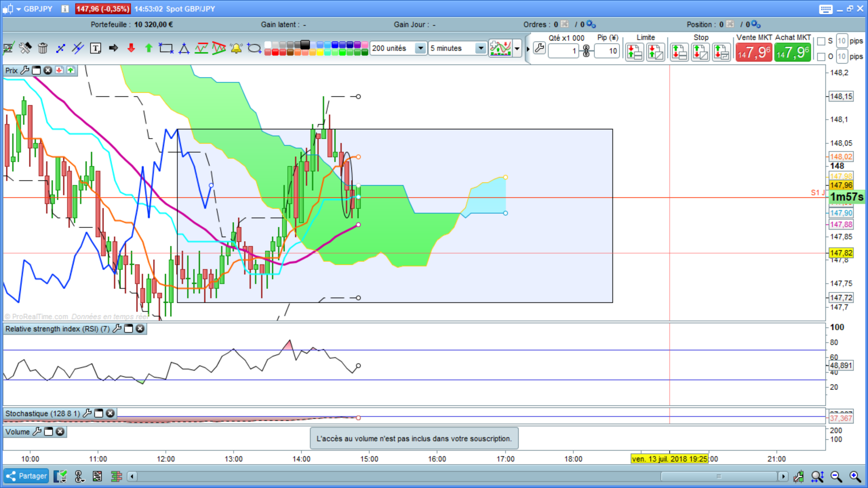Toggle Volume panel maximize icon
The image size is (868, 488).
[48, 432]
